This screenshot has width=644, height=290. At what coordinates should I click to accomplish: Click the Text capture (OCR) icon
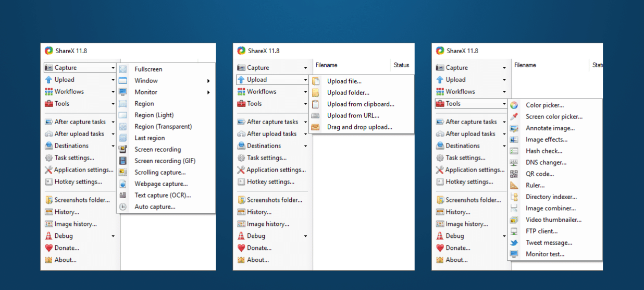tap(123, 195)
